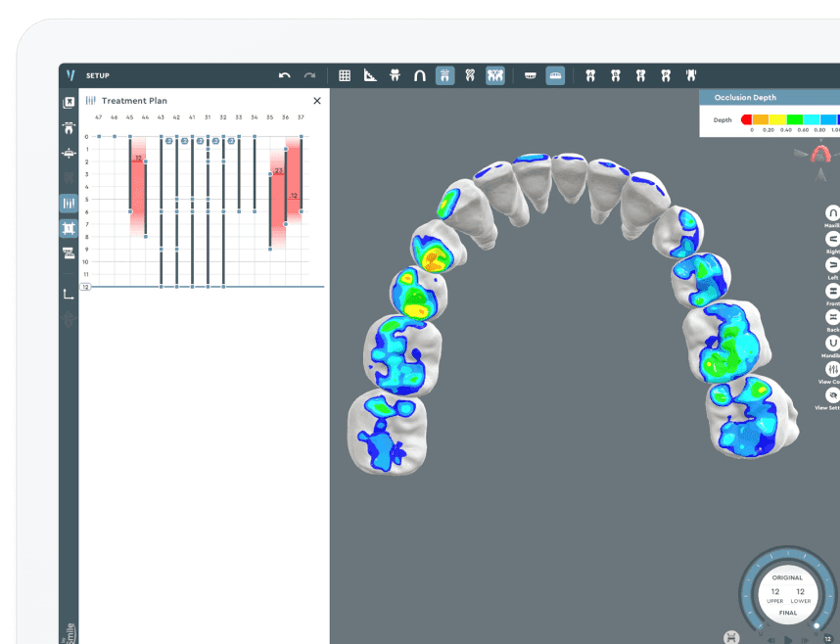Select the Left side view icon

[832, 265]
